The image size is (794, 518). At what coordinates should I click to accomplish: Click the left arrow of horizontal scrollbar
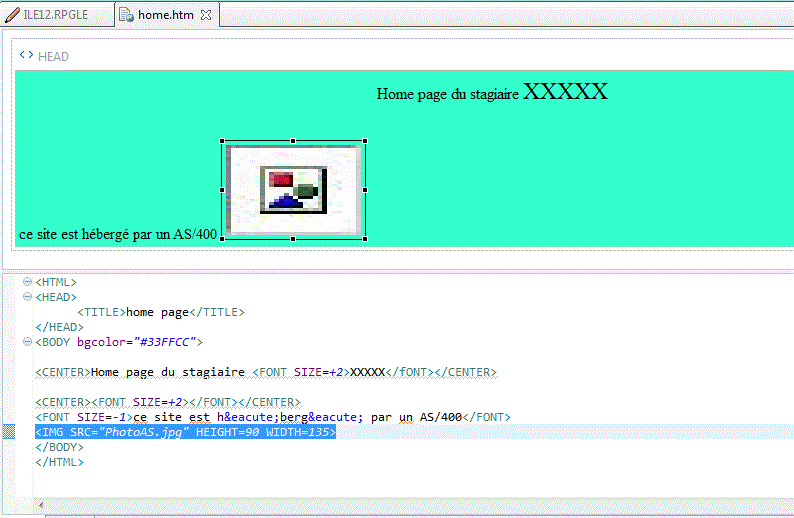click(x=41, y=505)
